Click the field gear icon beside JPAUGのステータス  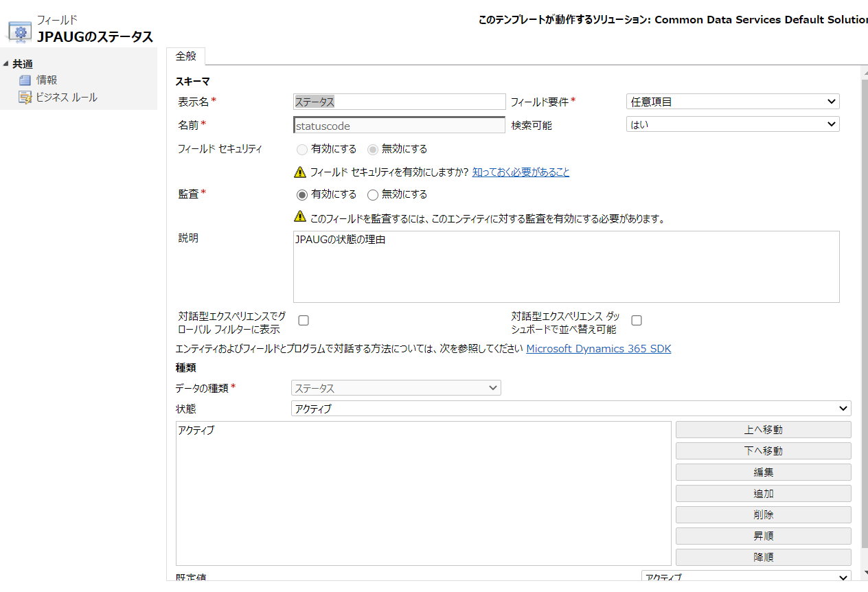(19, 31)
